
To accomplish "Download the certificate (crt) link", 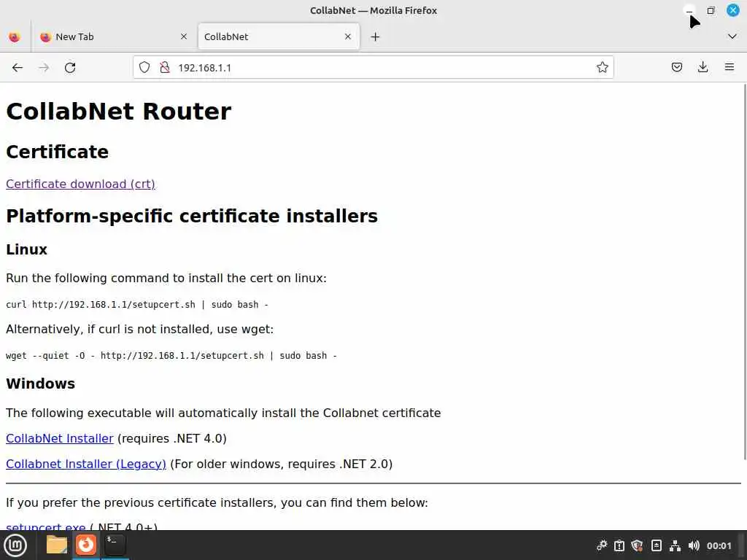I will pos(80,184).
